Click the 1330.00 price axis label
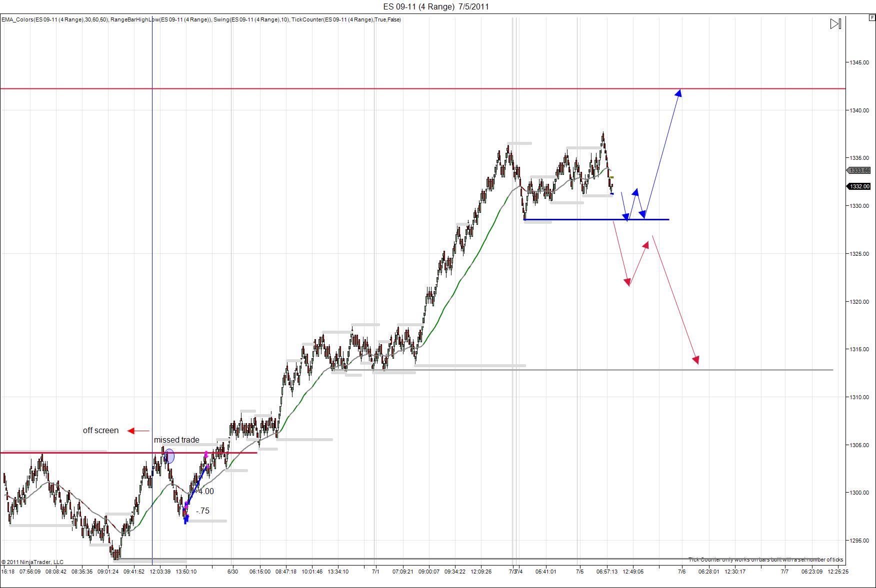The width and height of the screenshot is (876, 588). pos(860,206)
